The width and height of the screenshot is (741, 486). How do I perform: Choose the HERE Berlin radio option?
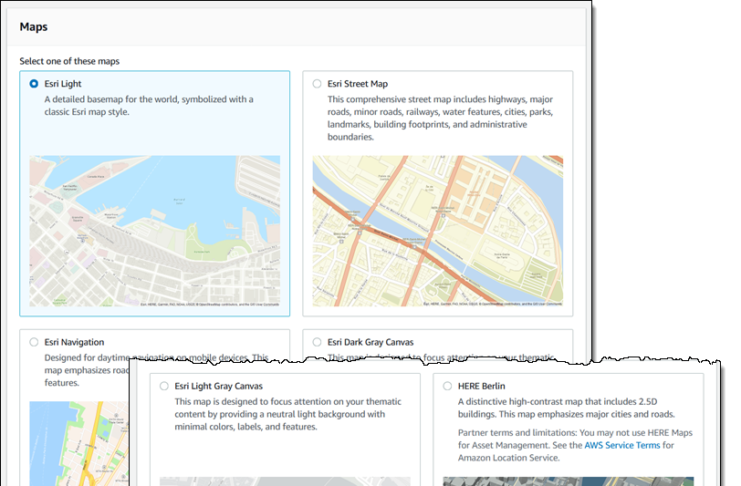point(447,386)
